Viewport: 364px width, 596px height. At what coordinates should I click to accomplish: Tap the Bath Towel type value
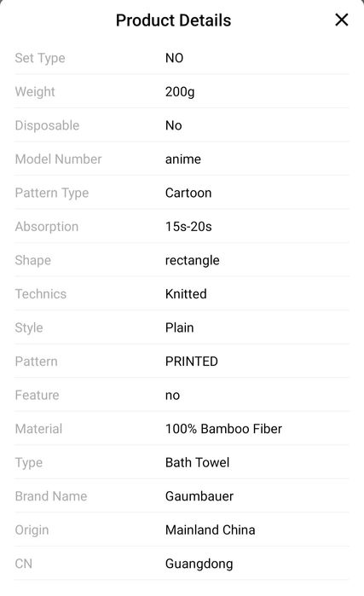[197, 463]
